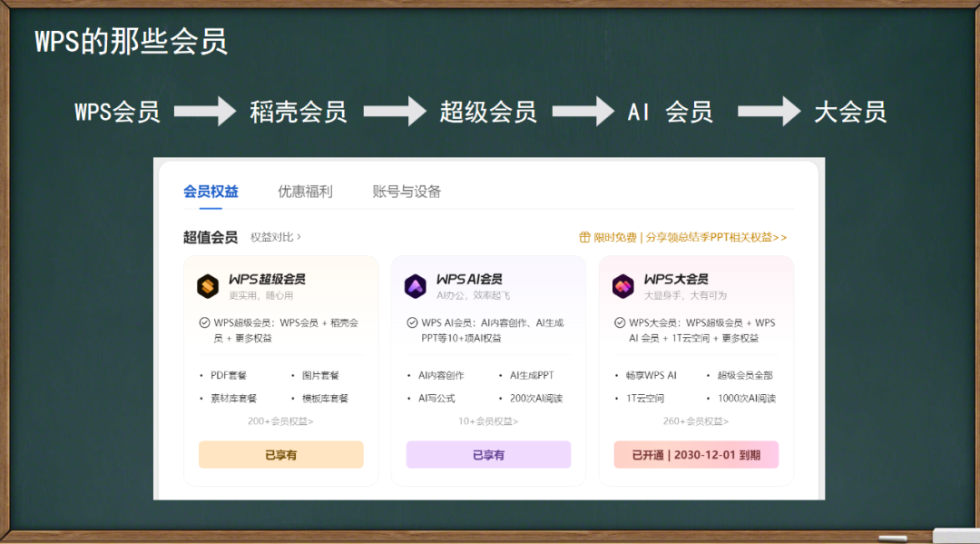980x544 pixels.
Task: Expand the 200+会员权益 benefits list
Action: click(280, 421)
